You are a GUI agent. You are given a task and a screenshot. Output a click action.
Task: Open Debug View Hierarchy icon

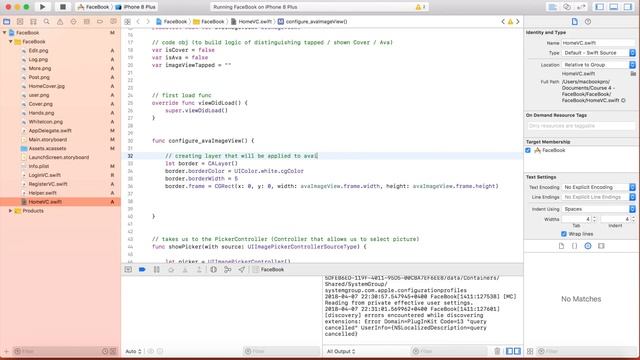pyautogui.click(x=213, y=269)
